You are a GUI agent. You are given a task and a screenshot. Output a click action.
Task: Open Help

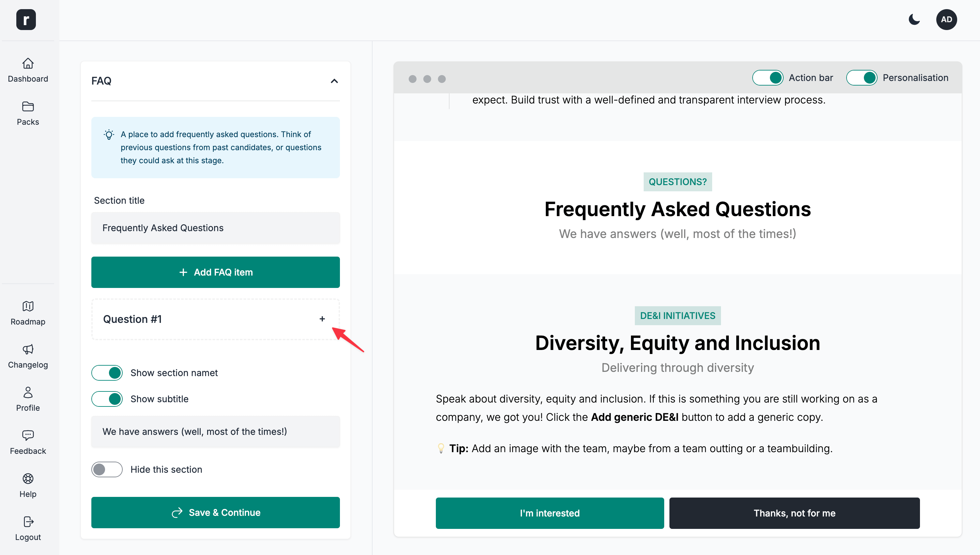(28, 485)
